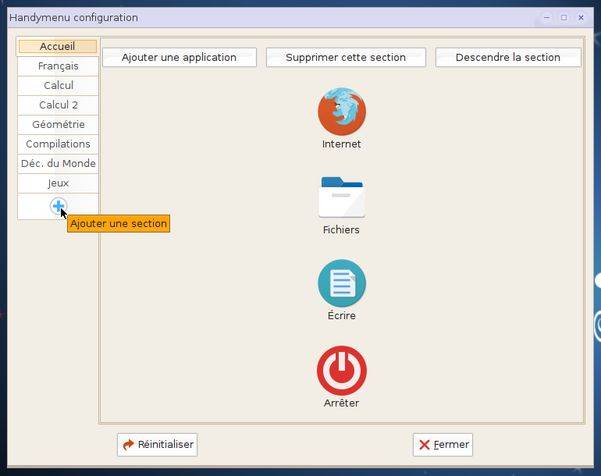Click Supprimer cette section button
Image resolution: width=601 pixels, height=476 pixels.
[x=346, y=57]
